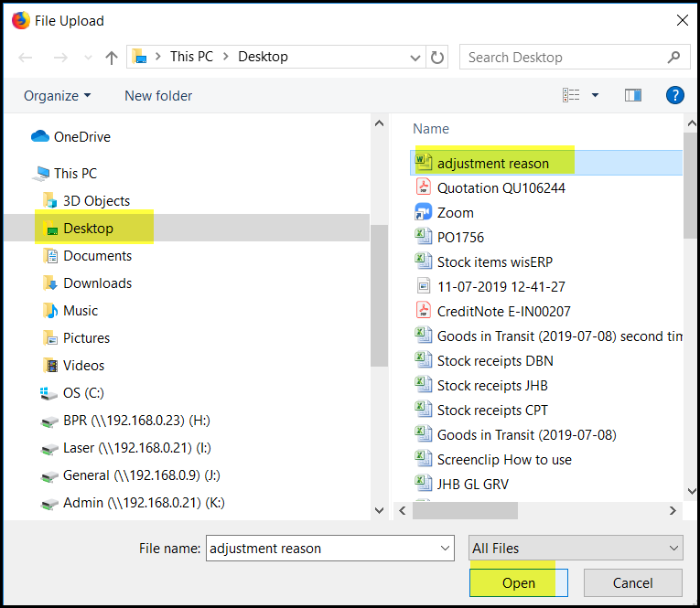Expand the All Files type dropdown
700x608 pixels.
click(576, 549)
